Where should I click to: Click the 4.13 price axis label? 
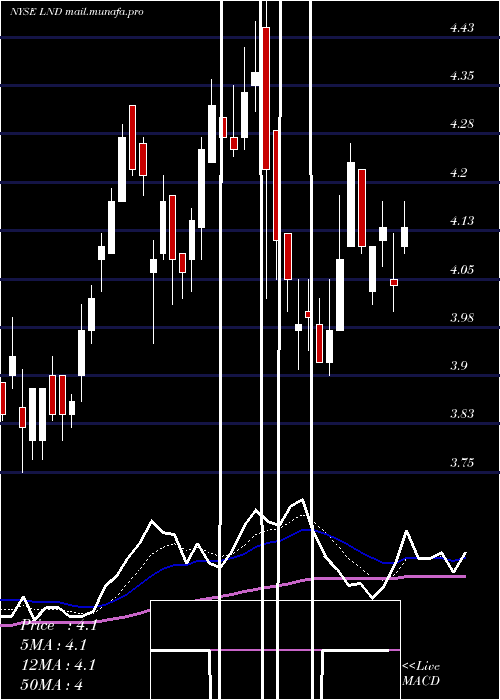462,221
